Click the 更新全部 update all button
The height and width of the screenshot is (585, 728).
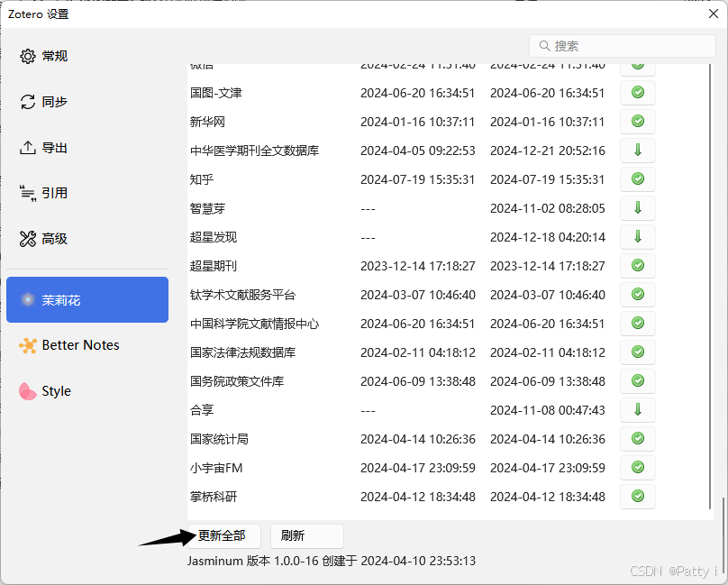tap(223, 535)
